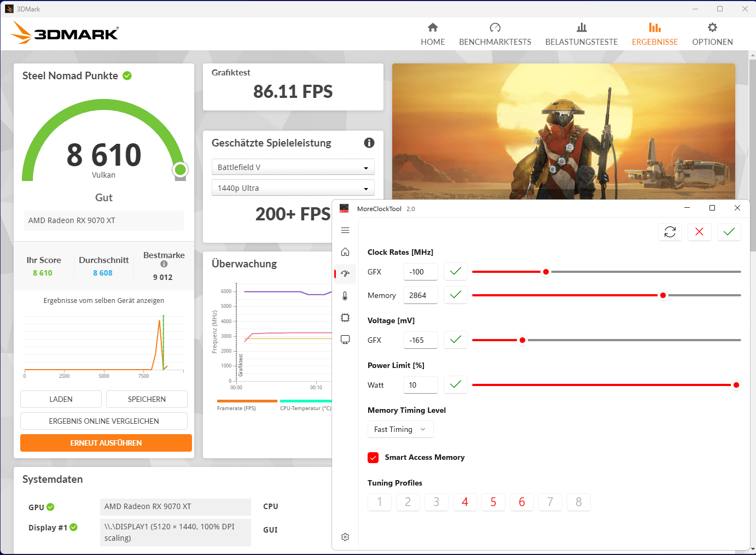Go to MoreClockTool home page icon
The image size is (756, 555).
(x=345, y=252)
